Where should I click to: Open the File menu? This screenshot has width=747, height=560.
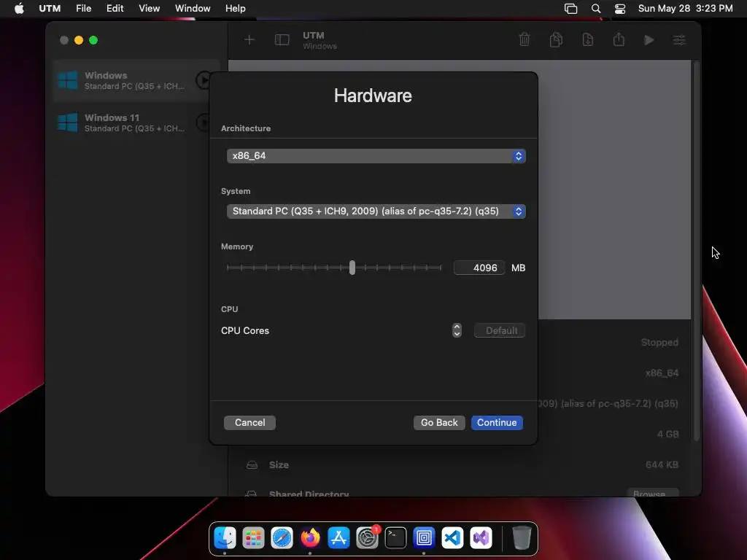point(83,9)
